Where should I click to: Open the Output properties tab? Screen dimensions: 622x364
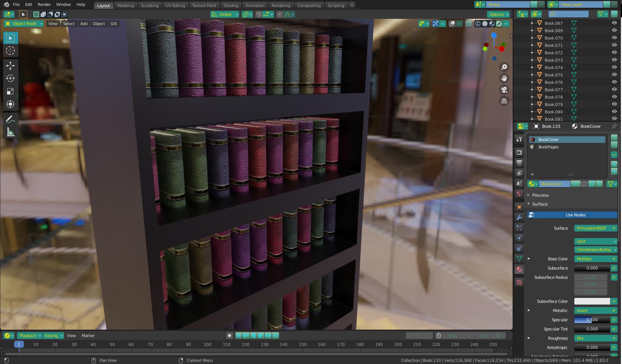[x=519, y=162]
